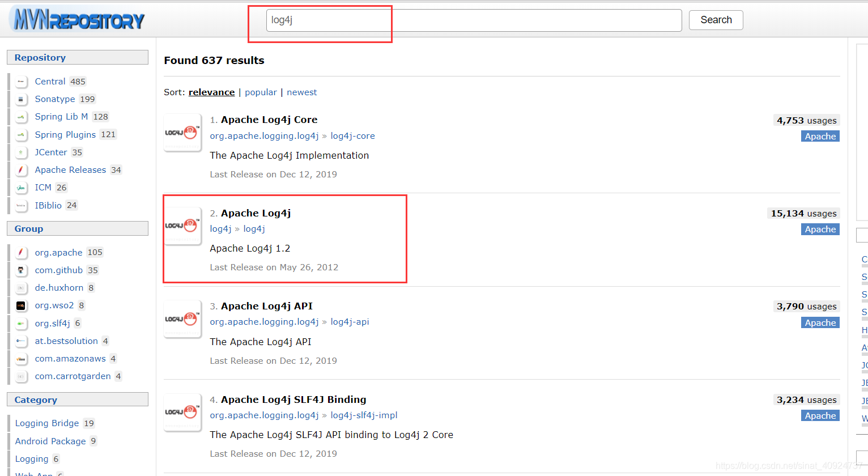Screen dimensions: 868x476
Task: Open the Apache Log4j API result title
Action: 267,306
